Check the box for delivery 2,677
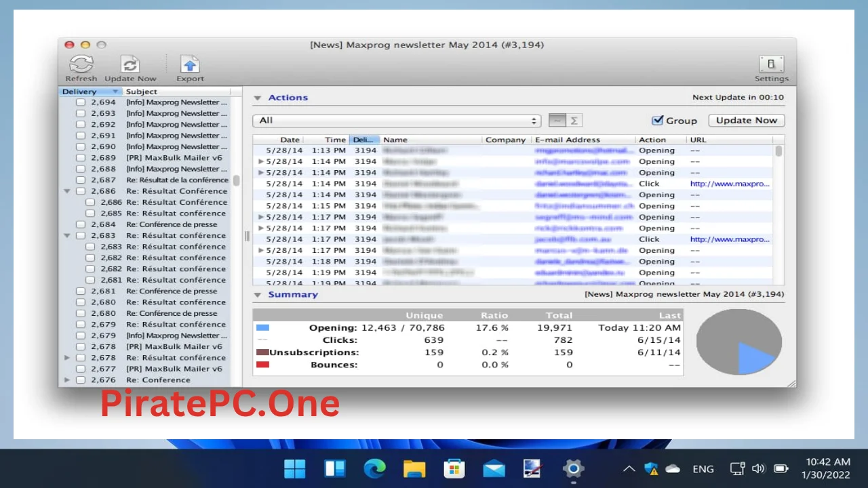868x488 pixels. (81, 369)
